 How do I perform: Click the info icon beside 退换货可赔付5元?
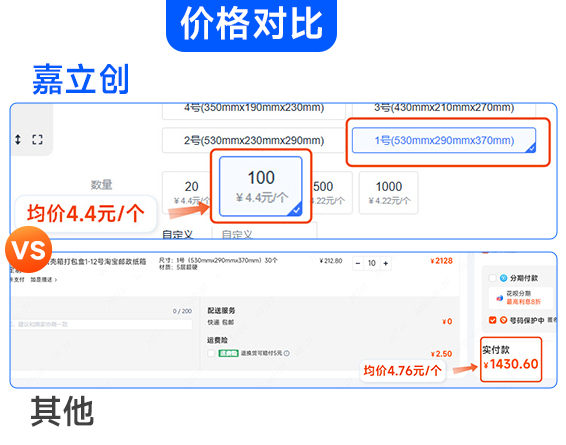pos(287,353)
